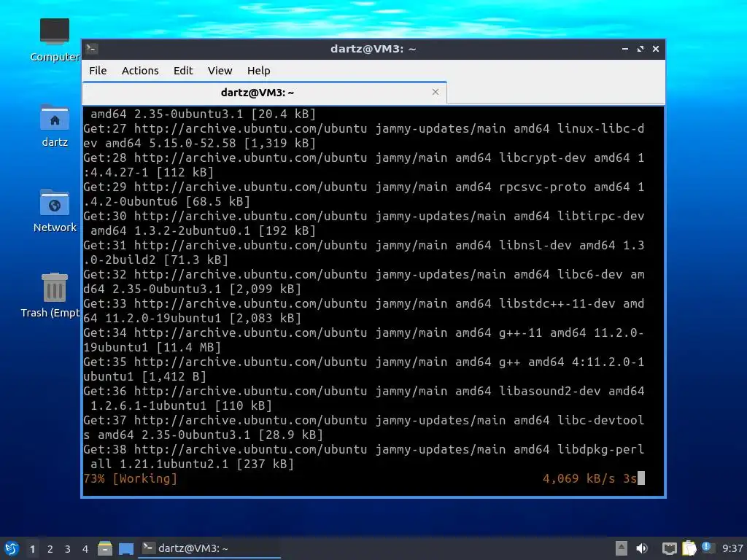Open the Help menu in terminal

259,71
